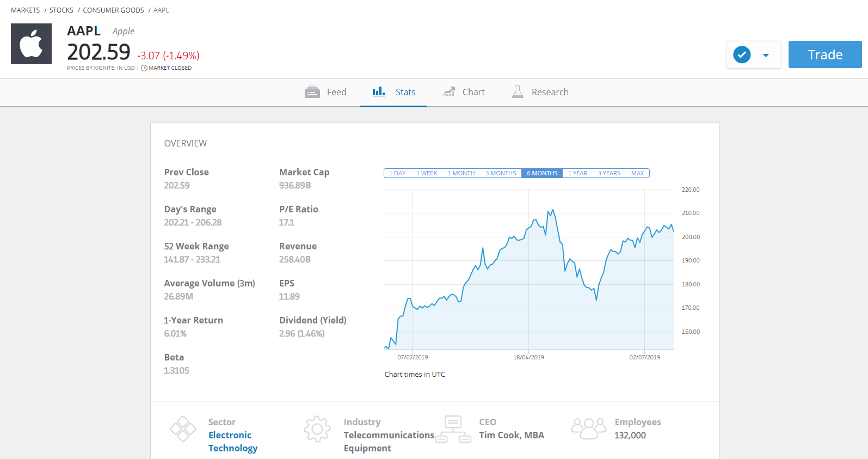868x459 pixels.
Task: Click the Telecommunications Equipment industry text
Action: tap(389, 442)
